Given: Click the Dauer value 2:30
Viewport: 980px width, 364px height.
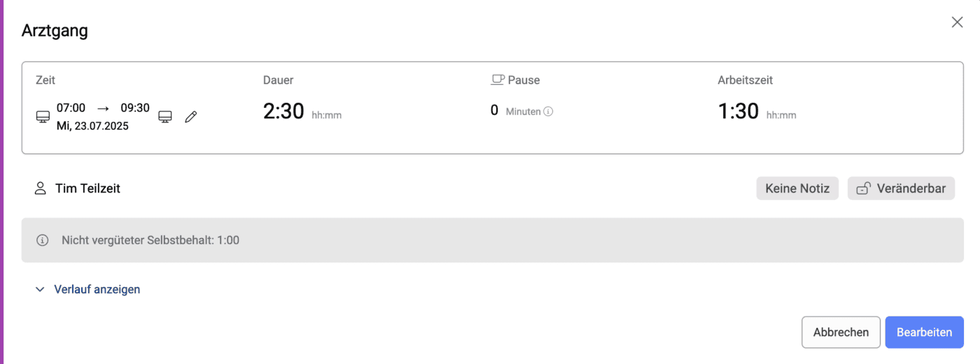Looking at the screenshot, I should point(283,111).
